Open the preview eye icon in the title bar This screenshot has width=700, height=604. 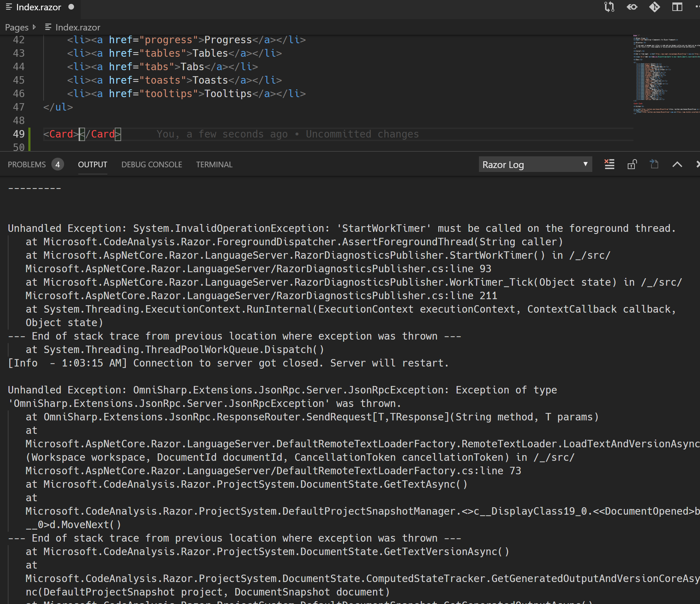[x=632, y=7]
